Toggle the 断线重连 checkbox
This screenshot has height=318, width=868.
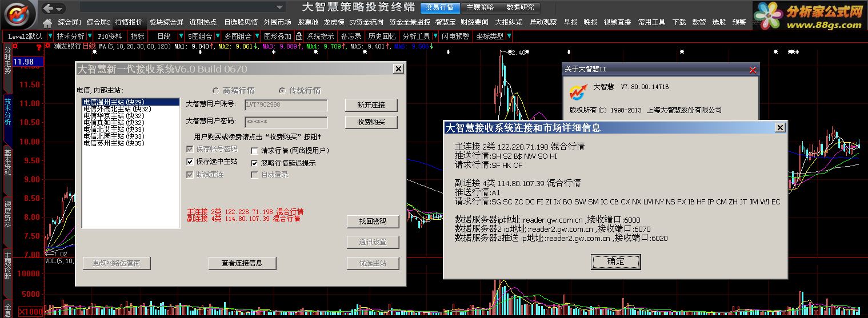click(x=190, y=175)
